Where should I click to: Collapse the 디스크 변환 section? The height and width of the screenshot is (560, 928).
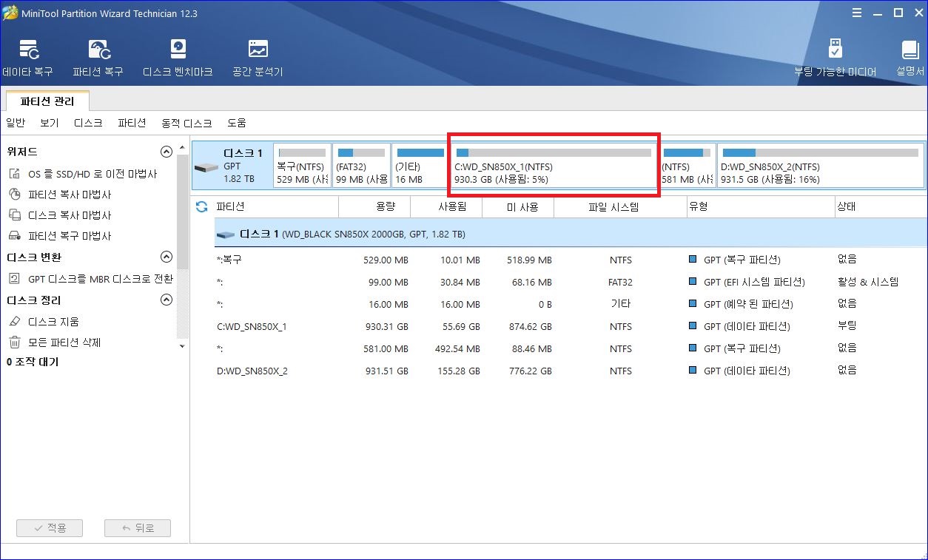coord(167,257)
